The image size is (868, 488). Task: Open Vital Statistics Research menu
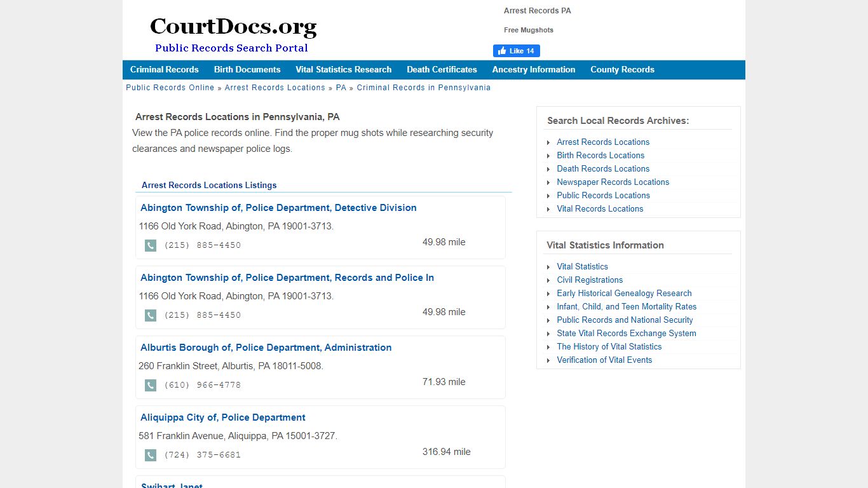click(344, 70)
